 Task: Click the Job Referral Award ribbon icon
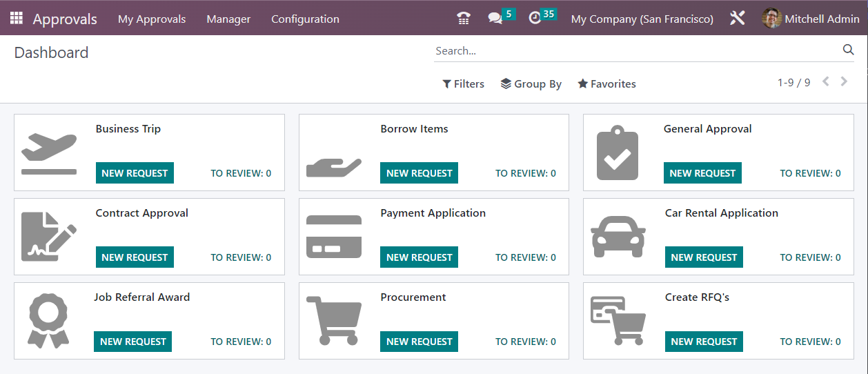(x=49, y=321)
